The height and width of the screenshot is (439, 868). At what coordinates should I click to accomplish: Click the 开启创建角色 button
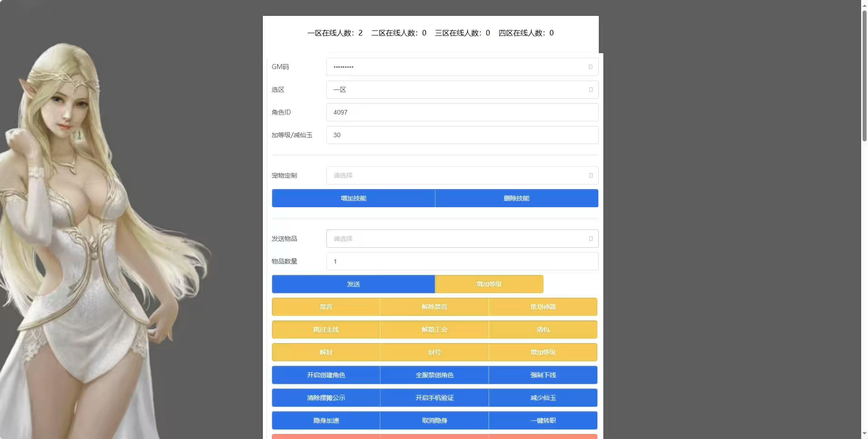(326, 375)
